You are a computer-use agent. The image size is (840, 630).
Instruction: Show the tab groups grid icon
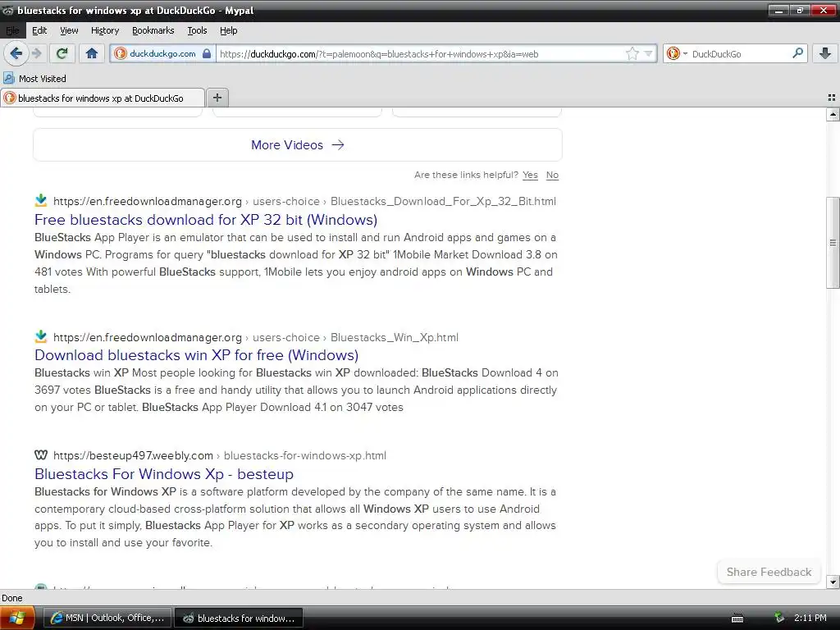point(832,98)
